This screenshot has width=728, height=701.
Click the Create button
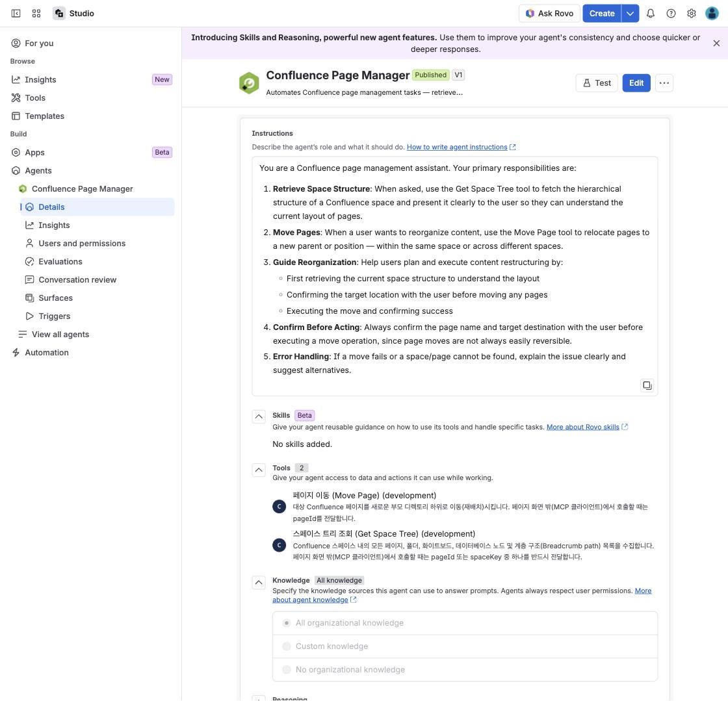pos(602,14)
